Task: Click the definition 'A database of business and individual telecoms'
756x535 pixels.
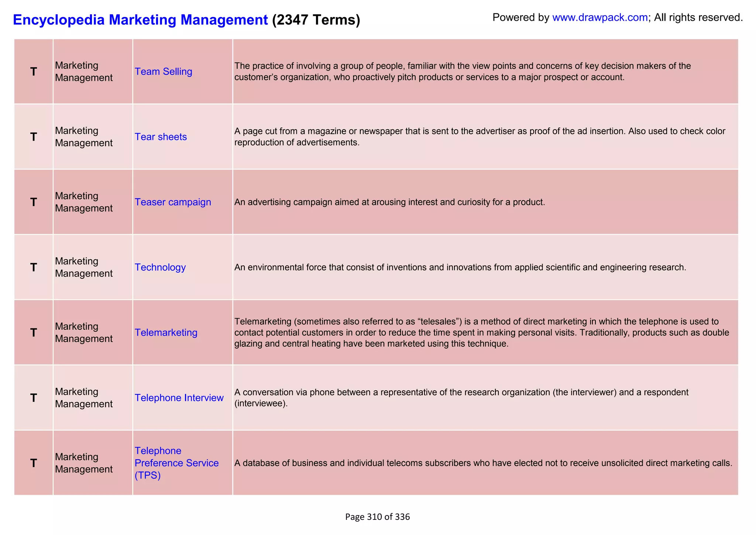Action: click(x=483, y=463)
